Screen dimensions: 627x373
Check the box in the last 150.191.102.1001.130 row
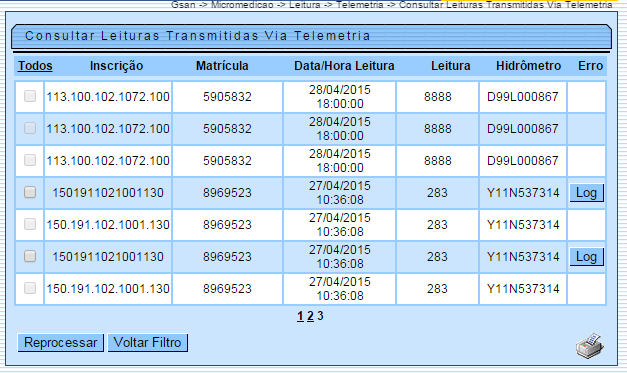pos(30,288)
